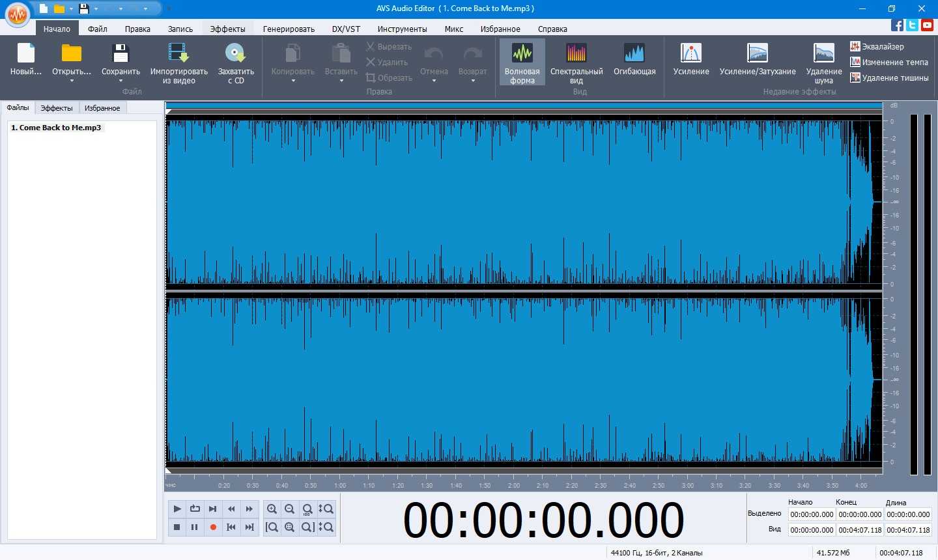The image size is (938, 560).
Task: Open the YouTube link icon
Action: click(928, 25)
